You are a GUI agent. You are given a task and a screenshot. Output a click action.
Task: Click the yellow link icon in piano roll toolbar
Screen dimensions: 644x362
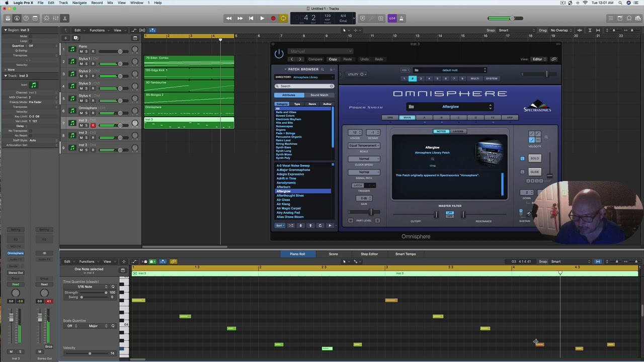(173, 261)
